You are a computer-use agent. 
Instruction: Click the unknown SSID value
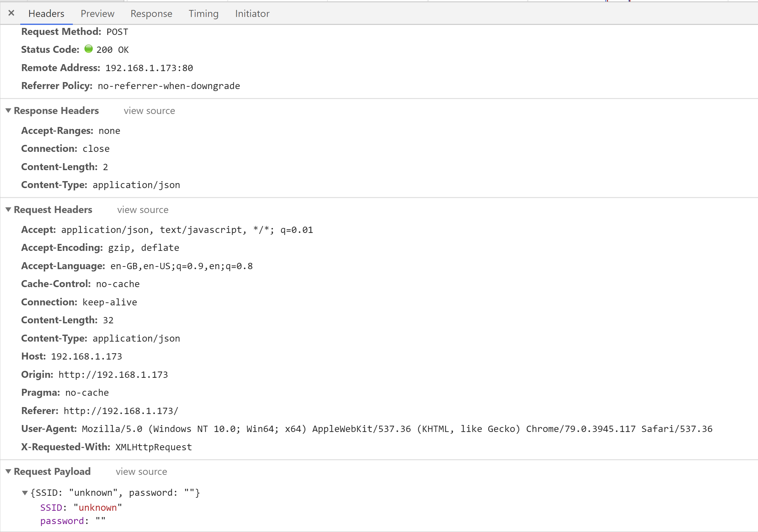click(x=98, y=507)
